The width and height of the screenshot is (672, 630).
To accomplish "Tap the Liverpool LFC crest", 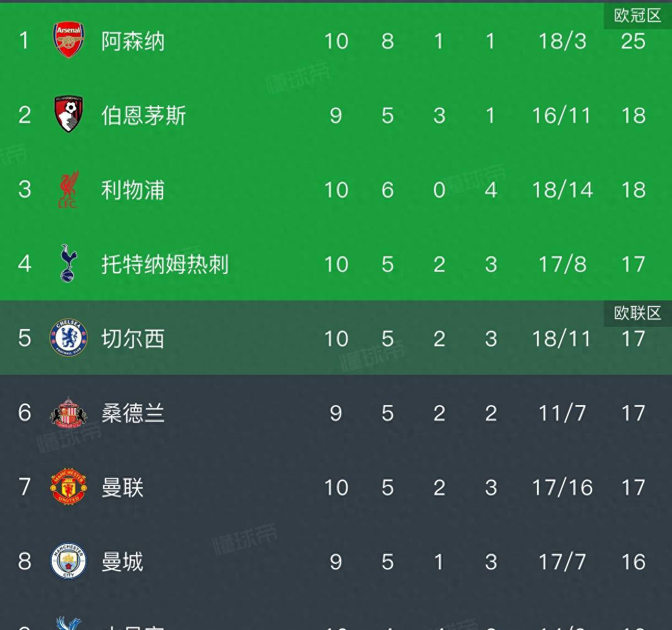I will 68,189.
